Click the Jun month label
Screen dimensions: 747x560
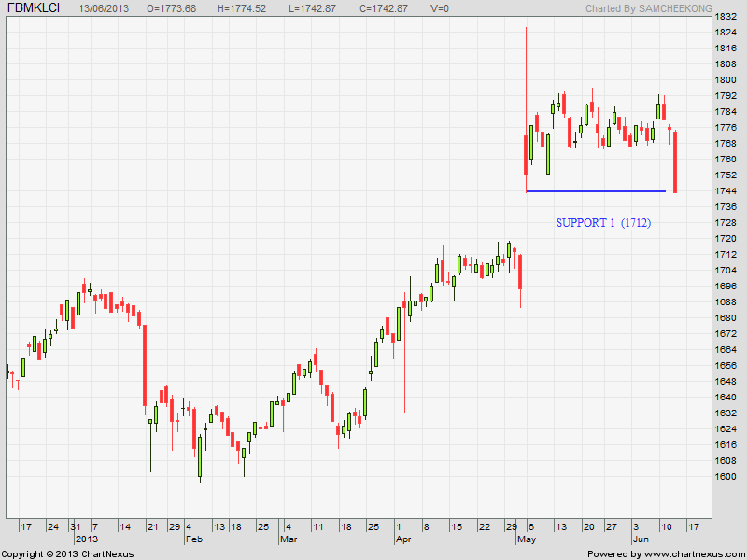(x=641, y=539)
